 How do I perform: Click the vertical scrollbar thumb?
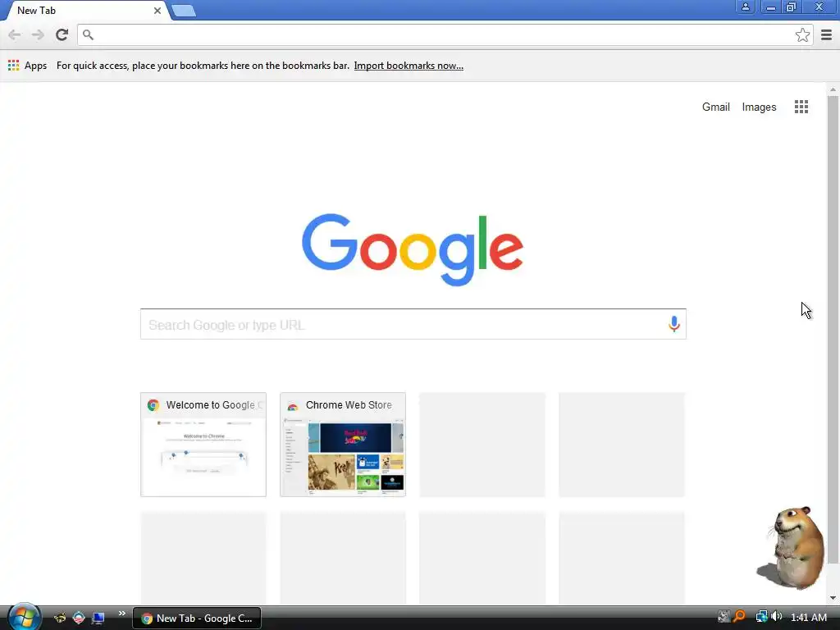point(833,330)
